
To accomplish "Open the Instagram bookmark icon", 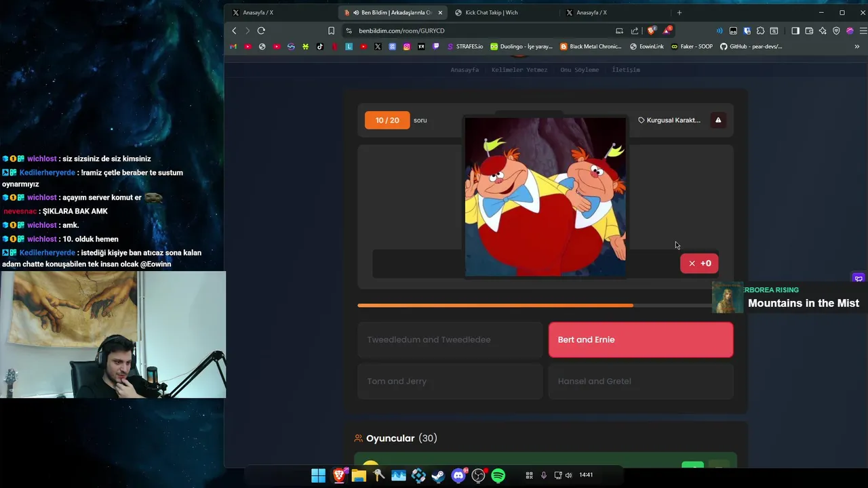I will click(x=407, y=47).
